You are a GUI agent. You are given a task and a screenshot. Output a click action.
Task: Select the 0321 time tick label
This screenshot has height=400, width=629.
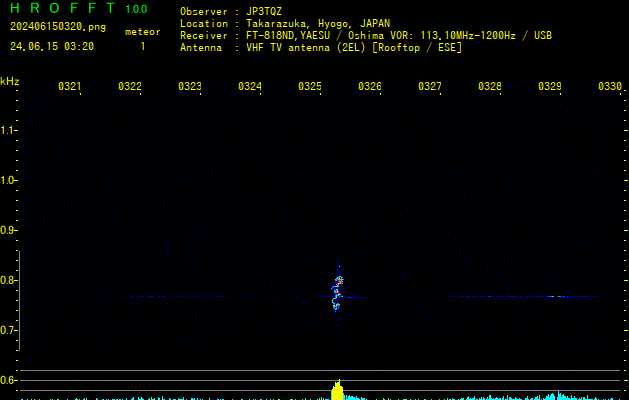point(70,87)
